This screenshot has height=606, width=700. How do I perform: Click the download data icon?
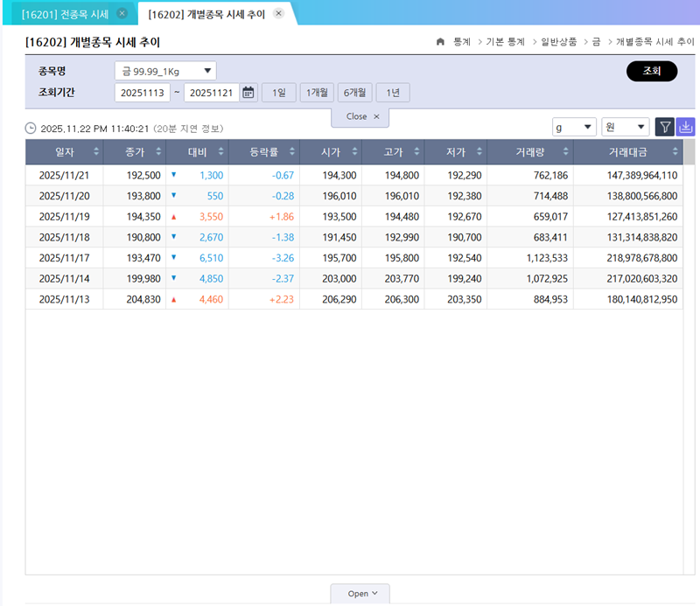click(685, 127)
